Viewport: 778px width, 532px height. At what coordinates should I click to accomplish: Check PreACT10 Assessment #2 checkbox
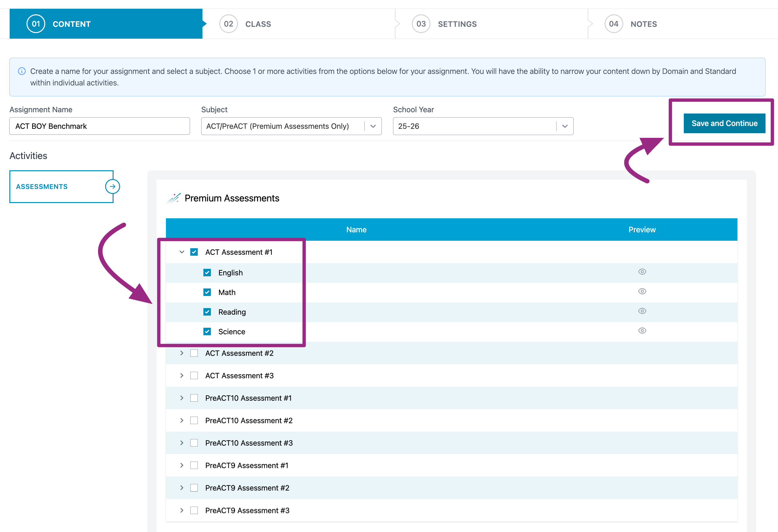194,420
